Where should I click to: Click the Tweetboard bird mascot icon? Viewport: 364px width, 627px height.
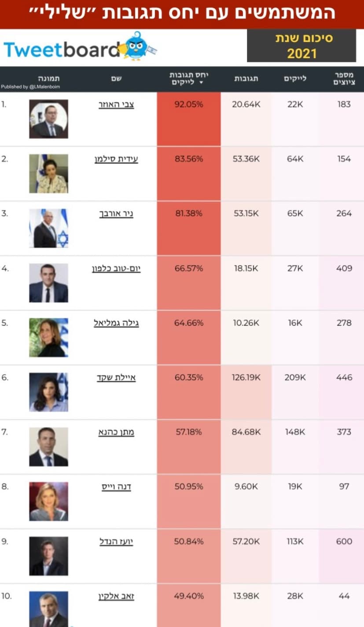click(138, 46)
